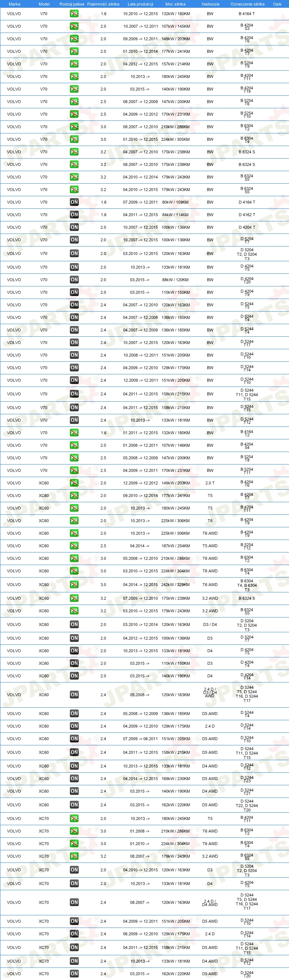This screenshot has height=980, width=289.
Task: Click the Model column header
Action: [44, 4]
